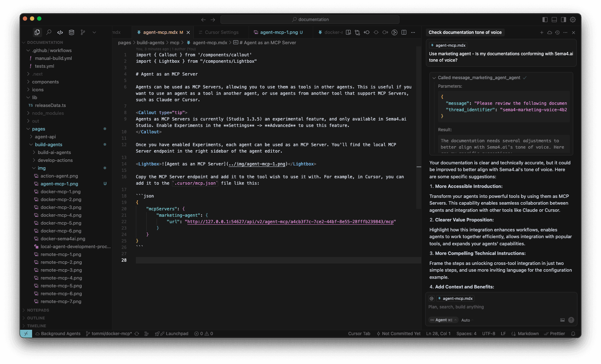Click the notifications bell in status bar
This screenshot has width=601, height=364.
click(573, 334)
